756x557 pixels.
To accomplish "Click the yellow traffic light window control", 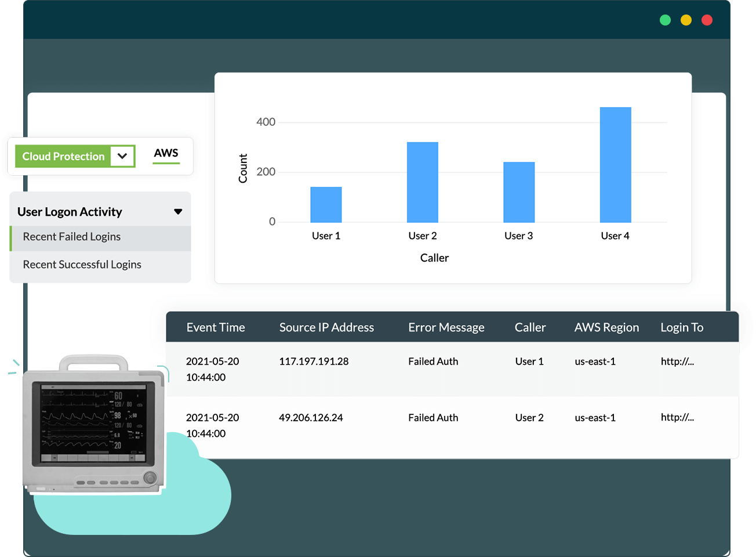I will (686, 19).
